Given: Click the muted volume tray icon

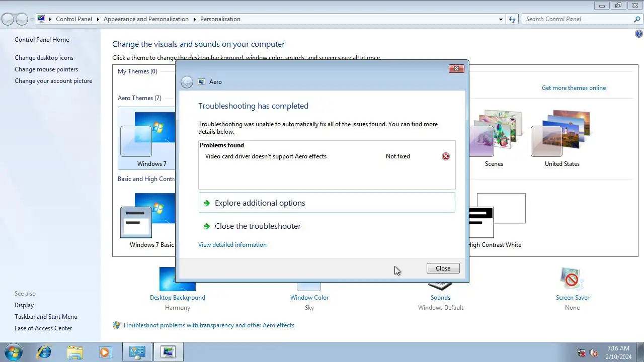Looking at the screenshot, I should pos(593,352).
